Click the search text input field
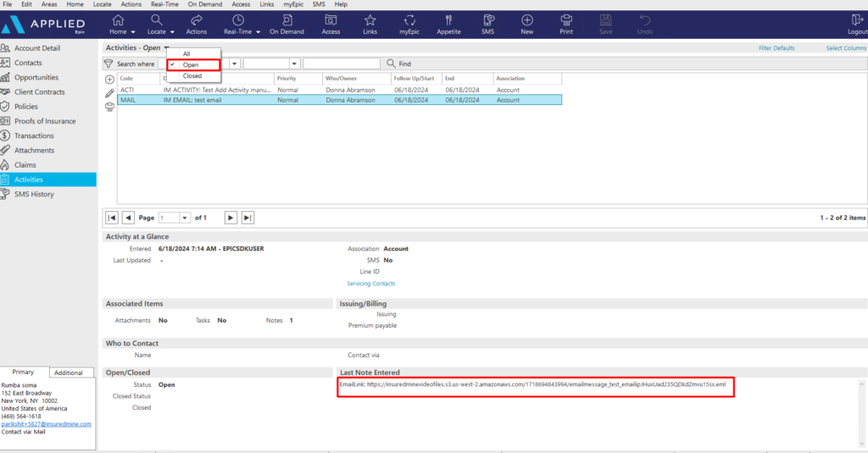This screenshot has height=453, width=868. click(x=342, y=64)
